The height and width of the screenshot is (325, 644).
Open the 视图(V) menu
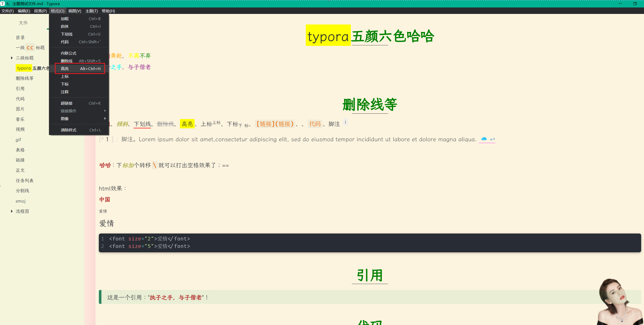pos(75,11)
